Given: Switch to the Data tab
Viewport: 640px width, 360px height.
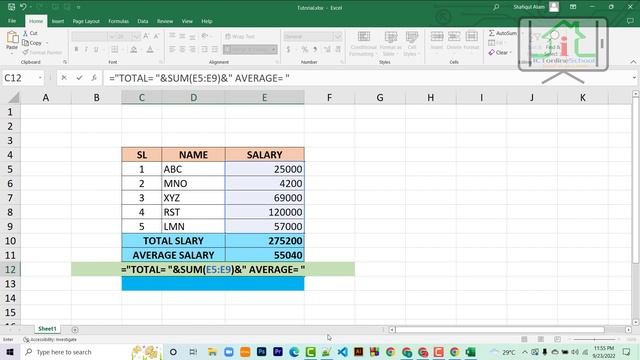Looking at the screenshot, I should tap(142, 21).
